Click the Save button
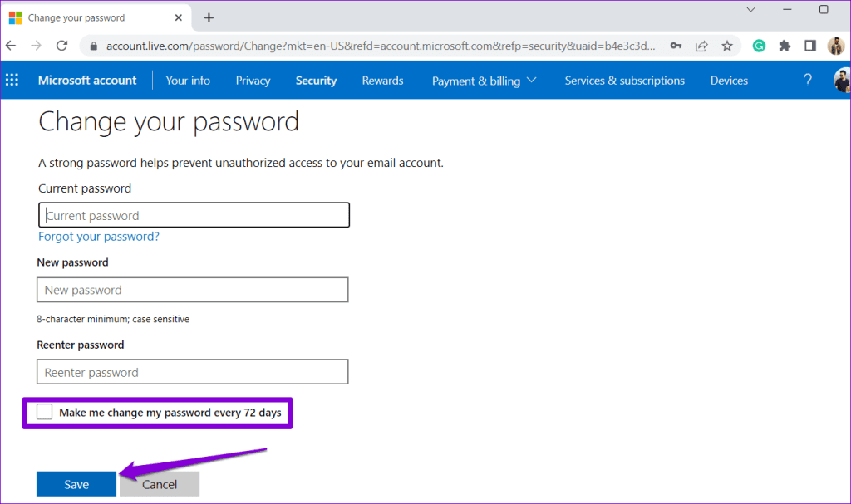Screen dimensions: 851x504 pos(76,484)
